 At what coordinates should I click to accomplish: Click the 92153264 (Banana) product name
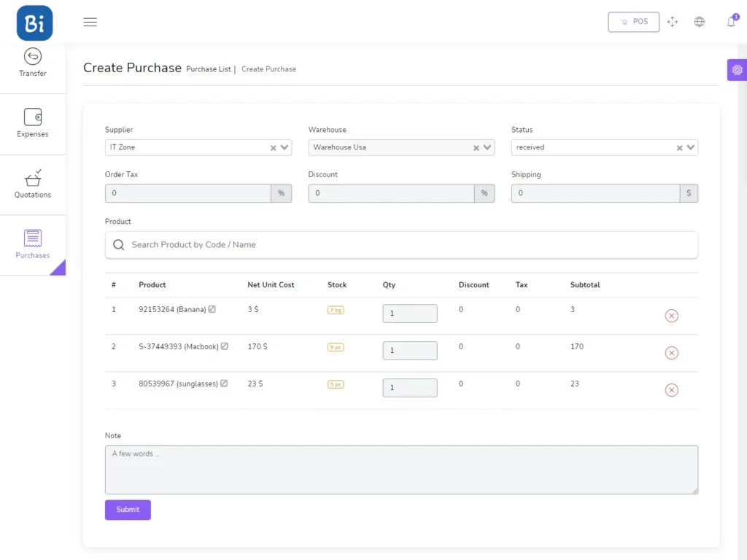[172, 309]
